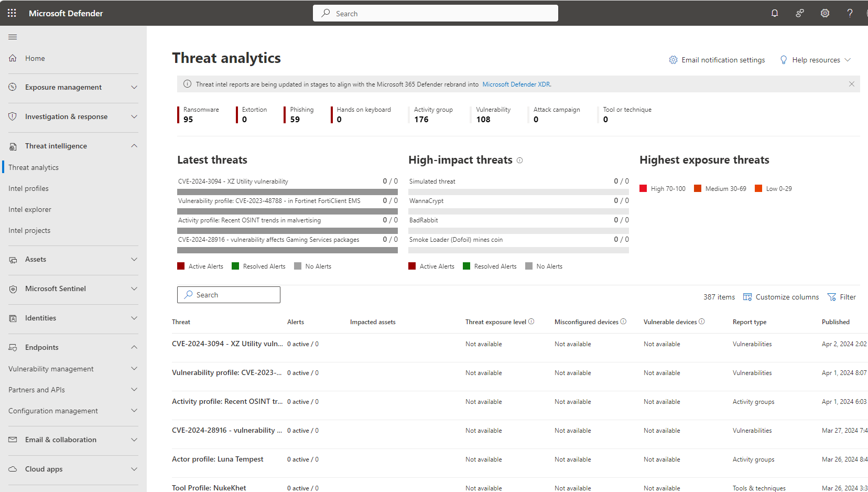Collapse Threat intelligence section chevron
This screenshot has height=492, width=868.
point(134,146)
